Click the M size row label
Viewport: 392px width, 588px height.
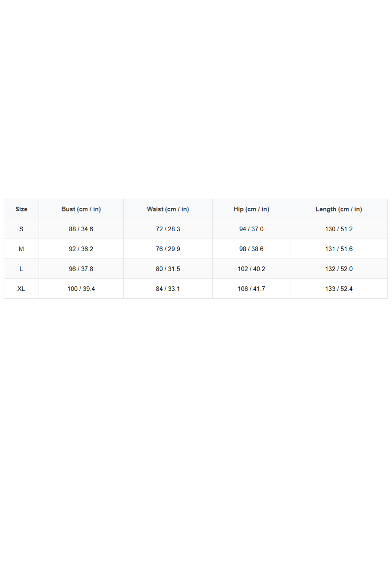click(21, 249)
